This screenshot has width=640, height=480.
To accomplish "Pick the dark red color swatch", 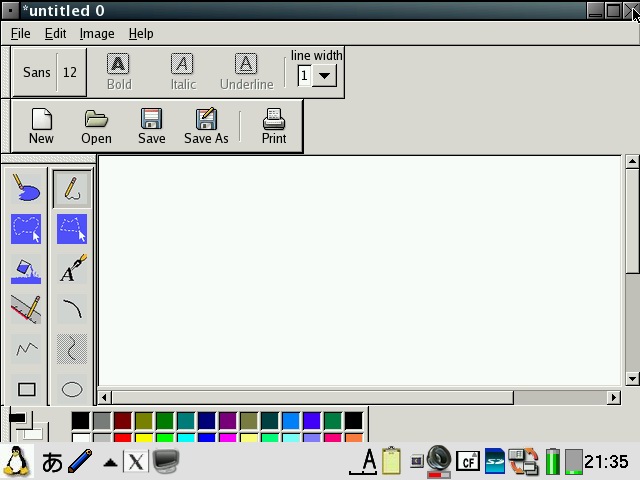I will coord(122,421).
